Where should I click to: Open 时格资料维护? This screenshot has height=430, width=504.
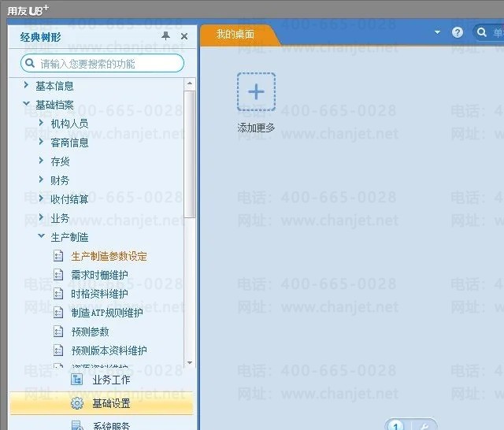pos(100,294)
